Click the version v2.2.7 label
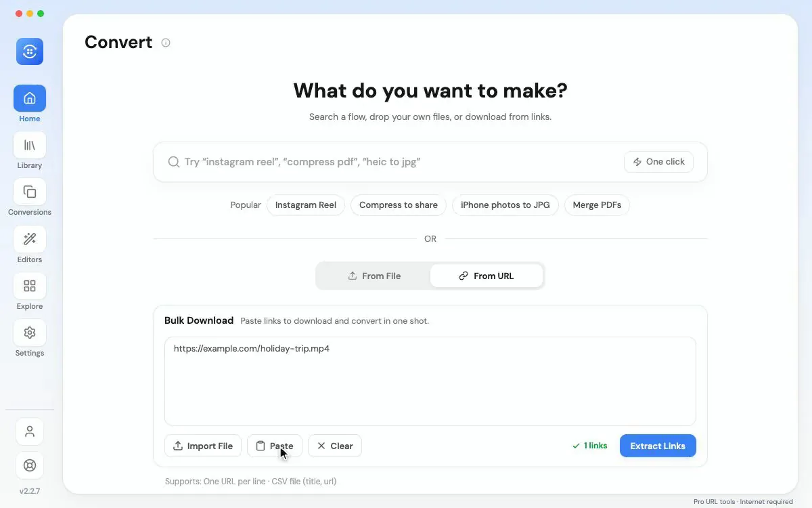Viewport: 812px width, 508px height. (x=30, y=491)
